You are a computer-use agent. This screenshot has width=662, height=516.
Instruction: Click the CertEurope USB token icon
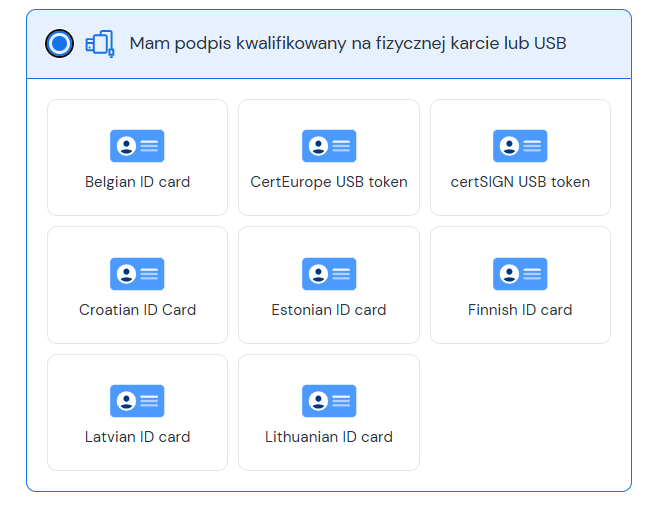pyautogui.click(x=329, y=146)
